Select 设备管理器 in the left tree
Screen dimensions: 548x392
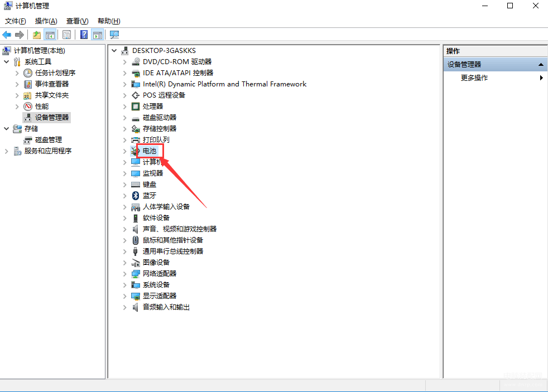52,118
